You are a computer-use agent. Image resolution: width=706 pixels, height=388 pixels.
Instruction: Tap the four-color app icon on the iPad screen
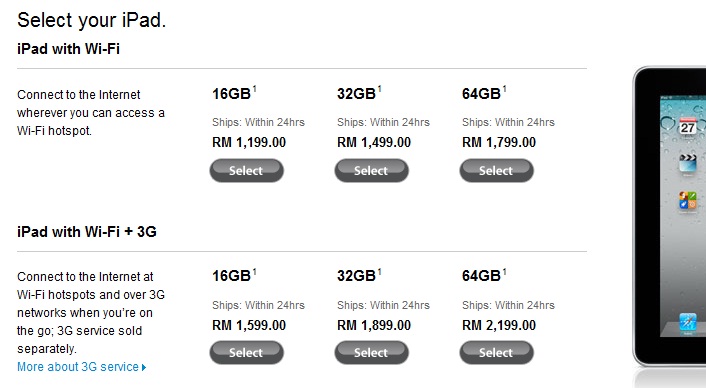click(688, 200)
